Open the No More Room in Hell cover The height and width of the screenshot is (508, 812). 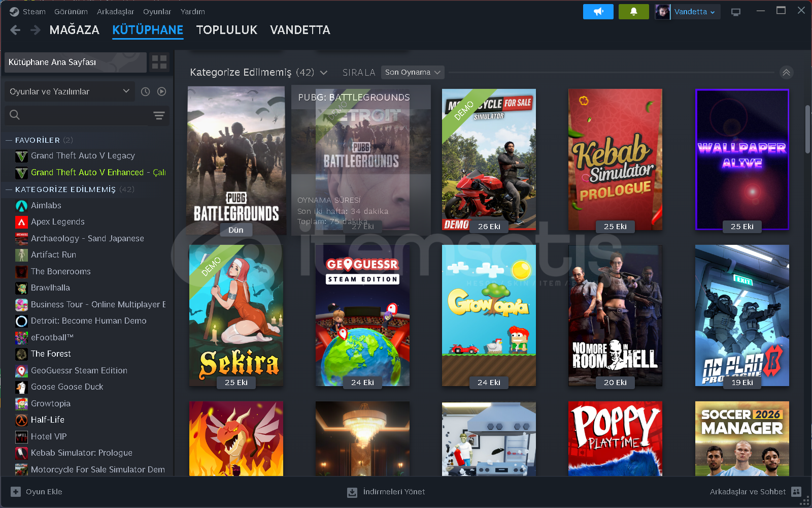click(615, 315)
